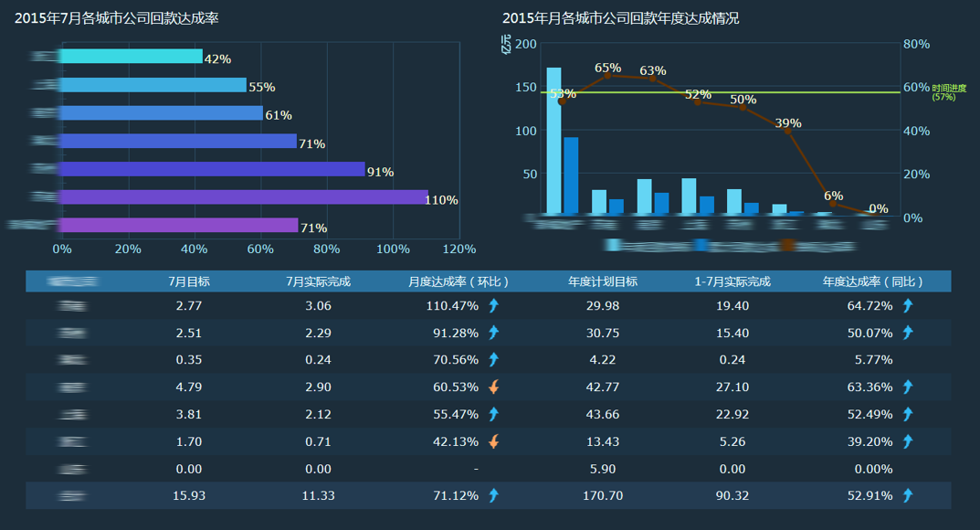
Task: Click the 65% point on the line
Action: [x=606, y=76]
